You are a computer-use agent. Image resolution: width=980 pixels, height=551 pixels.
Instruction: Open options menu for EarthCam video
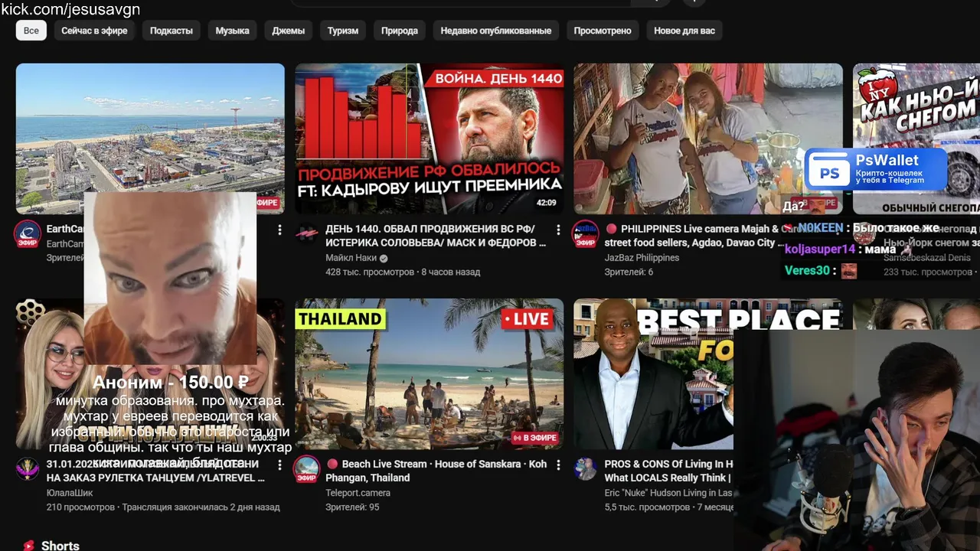pyautogui.click(x=279, y=230)
